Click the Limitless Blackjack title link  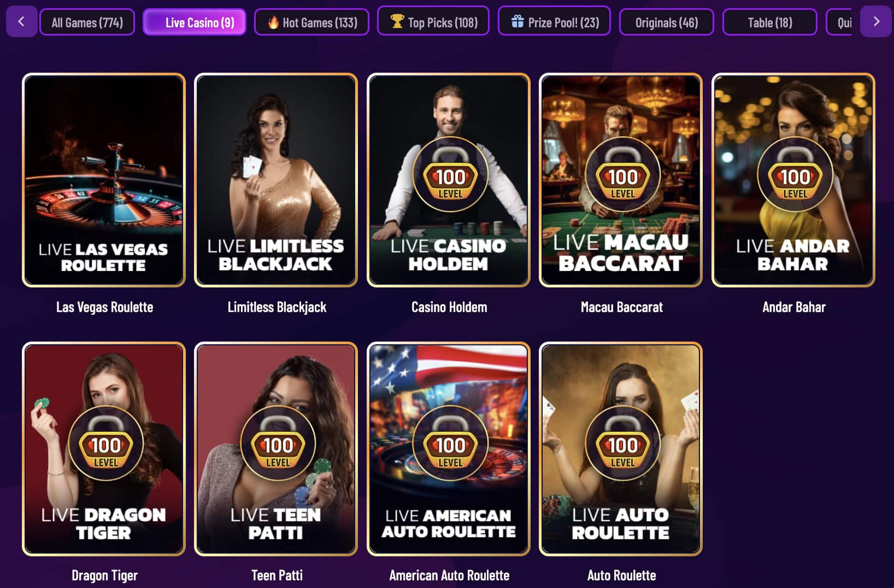tap(277, 307)
